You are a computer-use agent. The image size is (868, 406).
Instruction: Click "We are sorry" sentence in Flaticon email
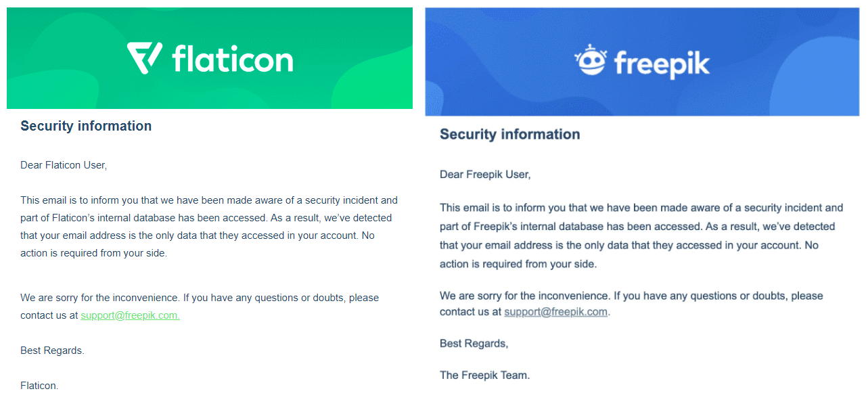199,298
